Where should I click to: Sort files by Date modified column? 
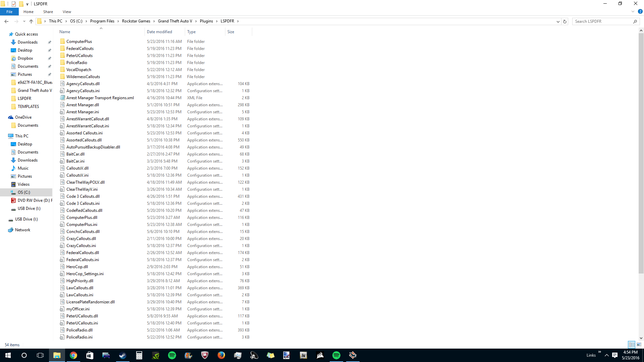(x=159, y=32)
